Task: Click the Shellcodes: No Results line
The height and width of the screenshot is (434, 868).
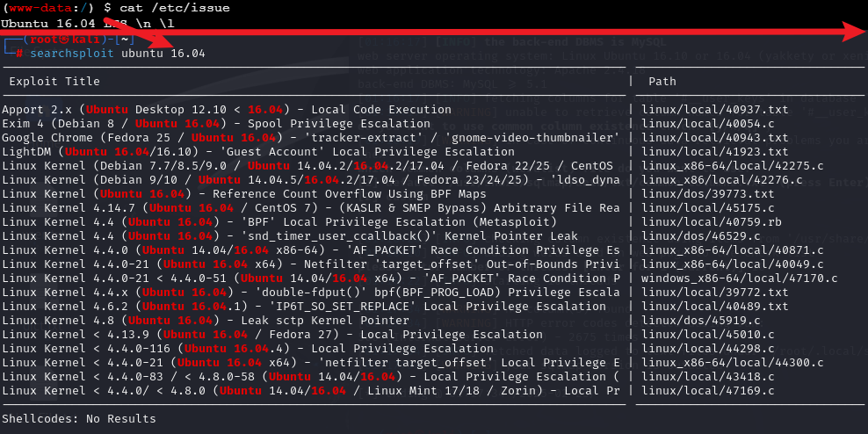Action: click(x=79, y=419)
